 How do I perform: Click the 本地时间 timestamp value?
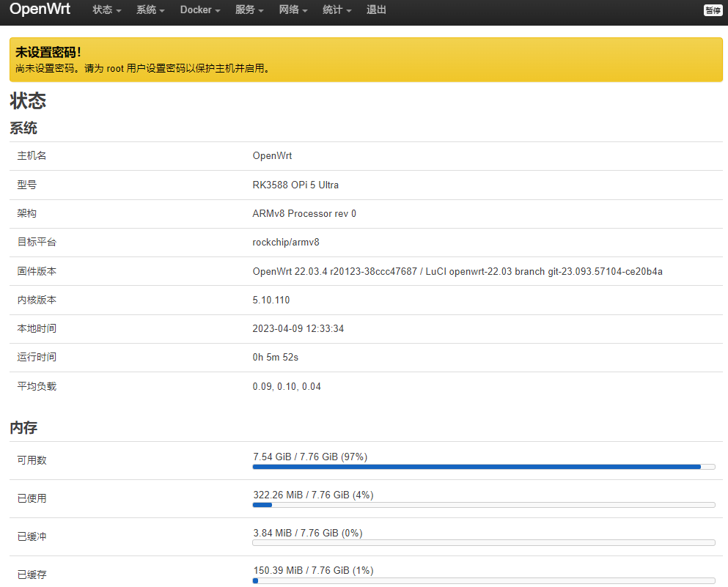pos(298,328)
